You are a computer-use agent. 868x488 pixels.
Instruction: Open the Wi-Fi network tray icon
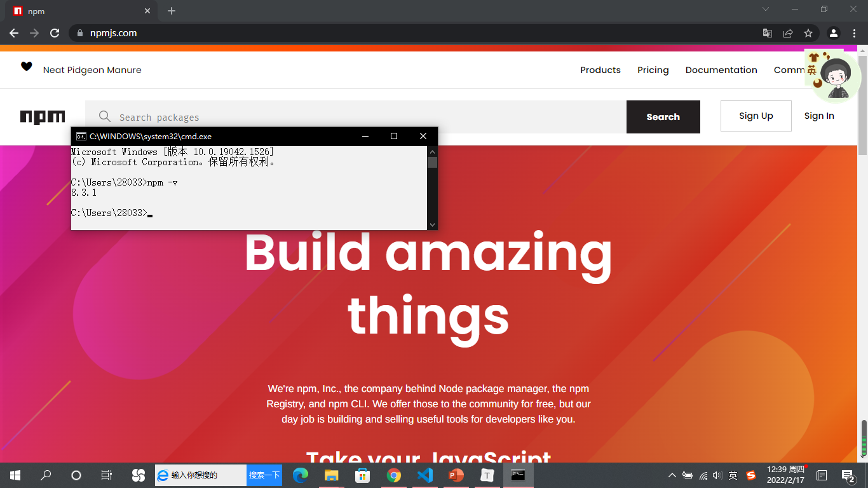click(703, 475)
